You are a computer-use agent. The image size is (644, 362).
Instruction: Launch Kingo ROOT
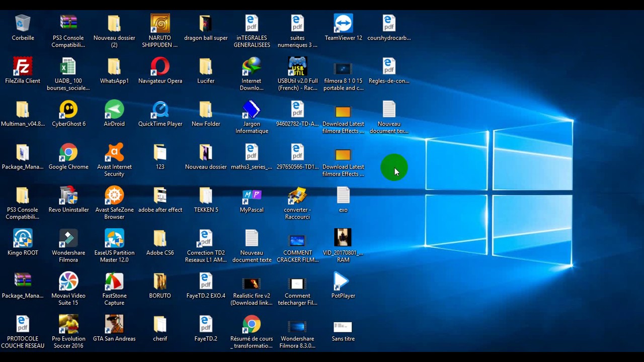[x=23, y=238]
